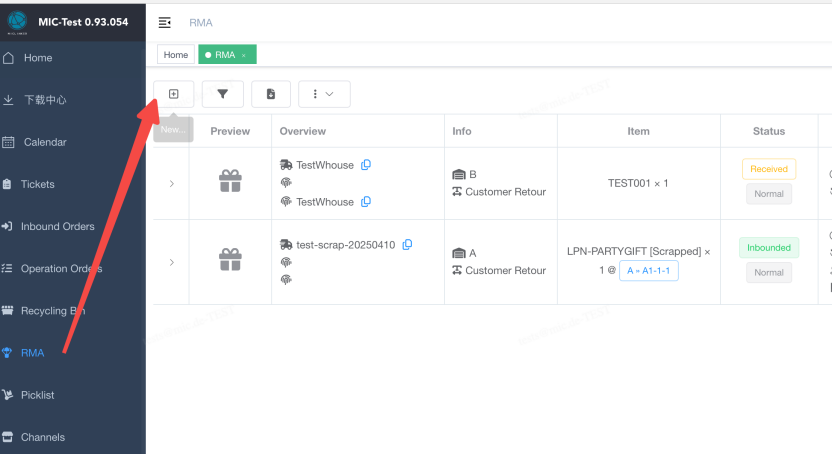Open the Tickets sidebar item
The image size is (832, 454).
click(x=38, y=184)
